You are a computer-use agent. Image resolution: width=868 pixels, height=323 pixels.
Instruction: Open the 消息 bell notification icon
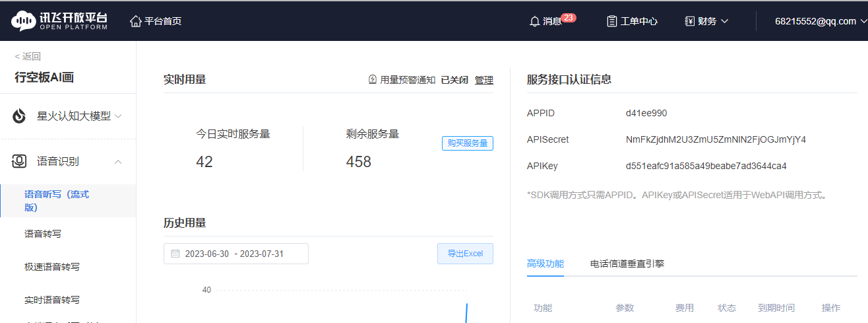535,21
